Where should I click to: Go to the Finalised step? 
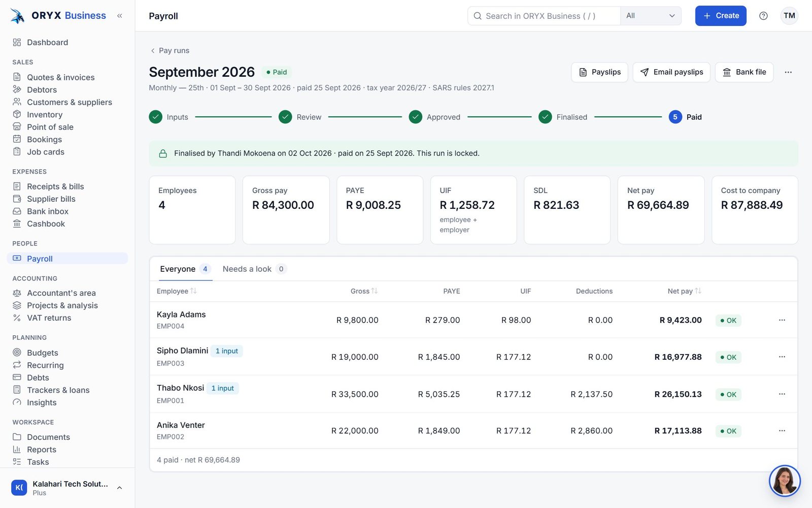click(x=563, y=117)
